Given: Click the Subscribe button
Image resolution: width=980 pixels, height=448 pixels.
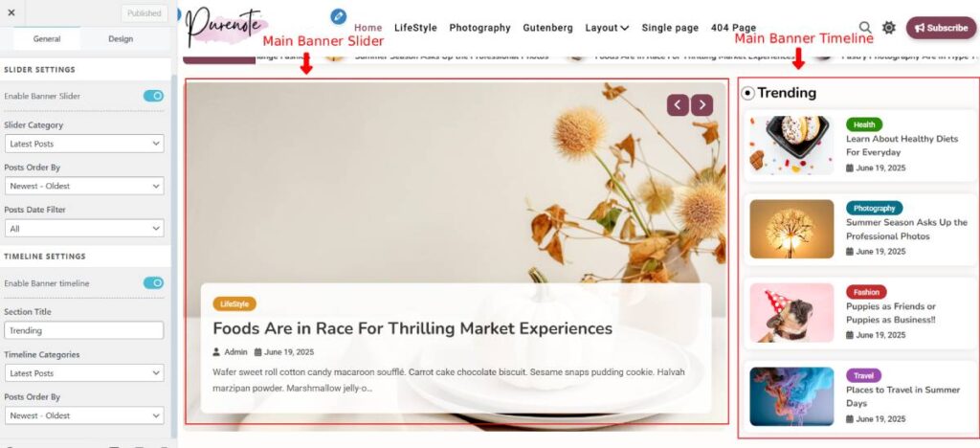Looking at the screenshot, I should [x=941, y=28].
